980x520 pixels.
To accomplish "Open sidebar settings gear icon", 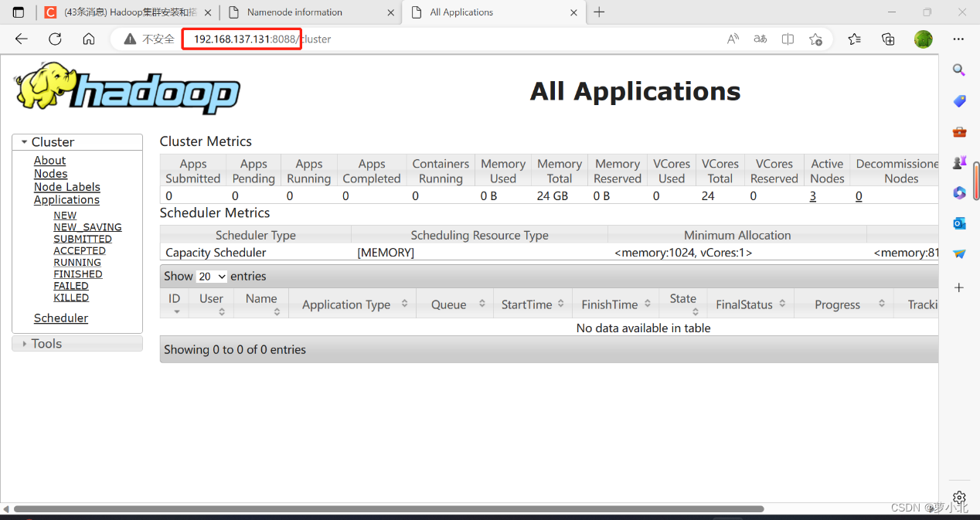I will click(x=959, y=497).
